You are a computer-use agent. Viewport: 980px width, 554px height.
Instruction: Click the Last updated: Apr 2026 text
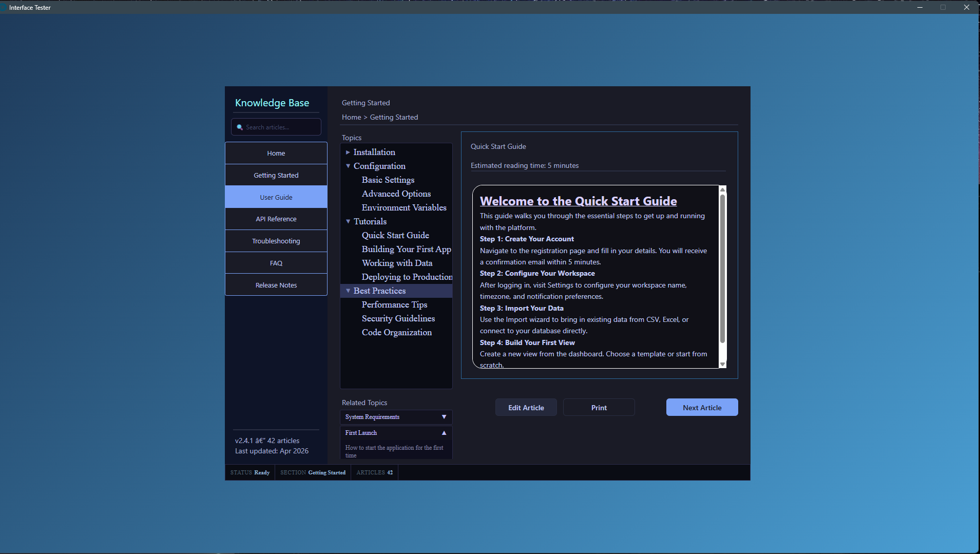click(x=272, y=451)
